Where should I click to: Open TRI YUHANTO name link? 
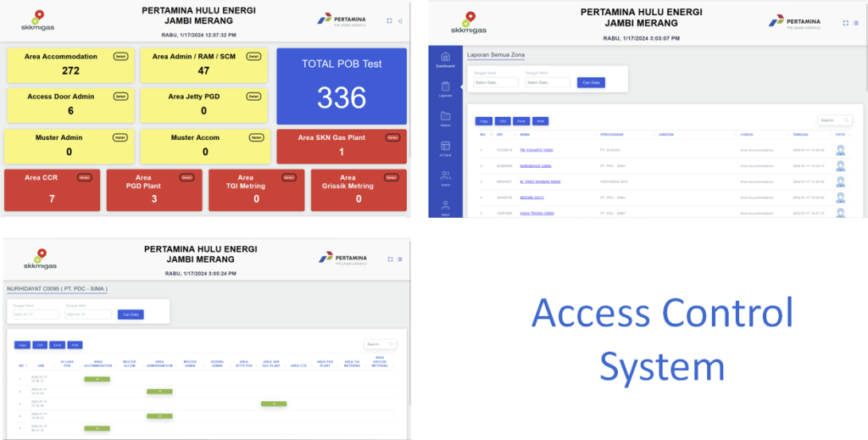[537, 150]
